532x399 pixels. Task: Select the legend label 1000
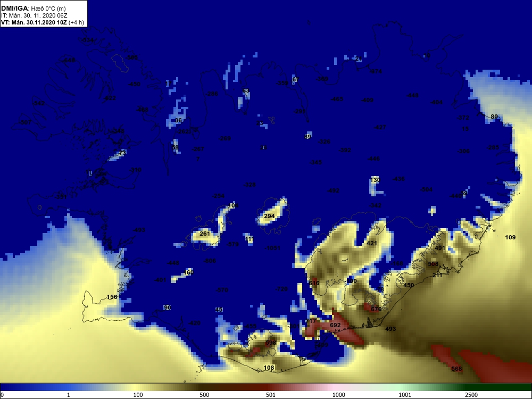pos(338,395)
